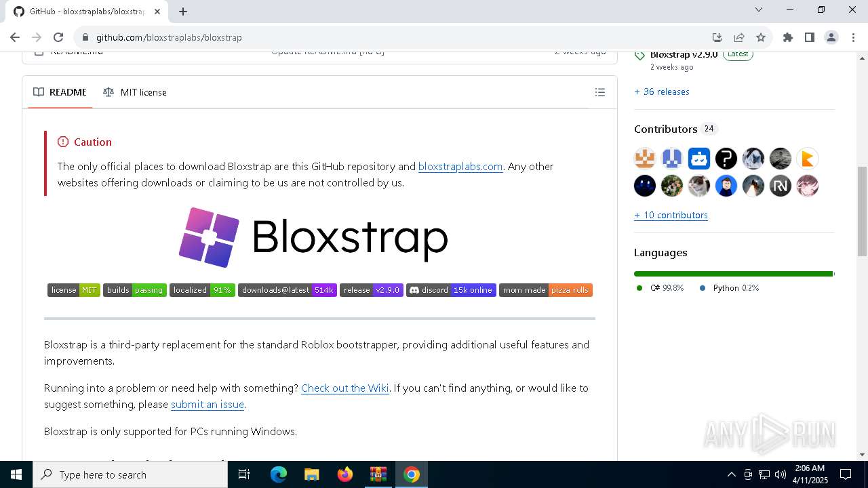Click the Windows search box
The image size is (868, 488).
point(130,474)
